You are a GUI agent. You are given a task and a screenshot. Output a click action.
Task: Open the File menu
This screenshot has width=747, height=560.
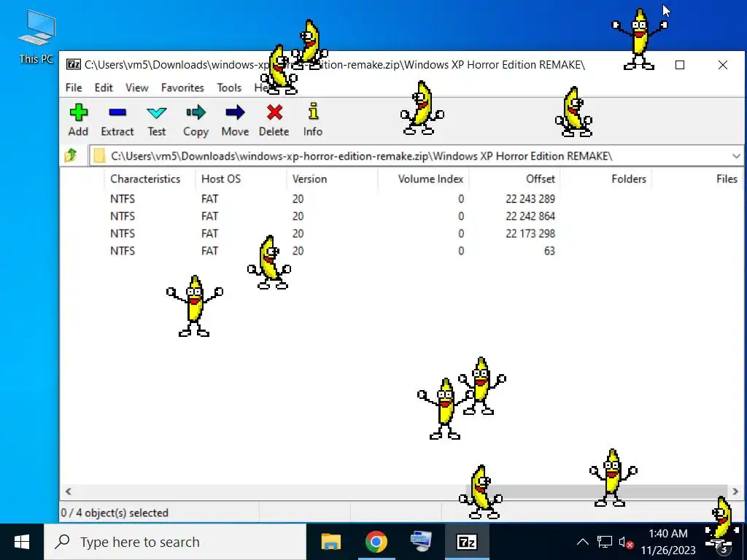[74, 87]
